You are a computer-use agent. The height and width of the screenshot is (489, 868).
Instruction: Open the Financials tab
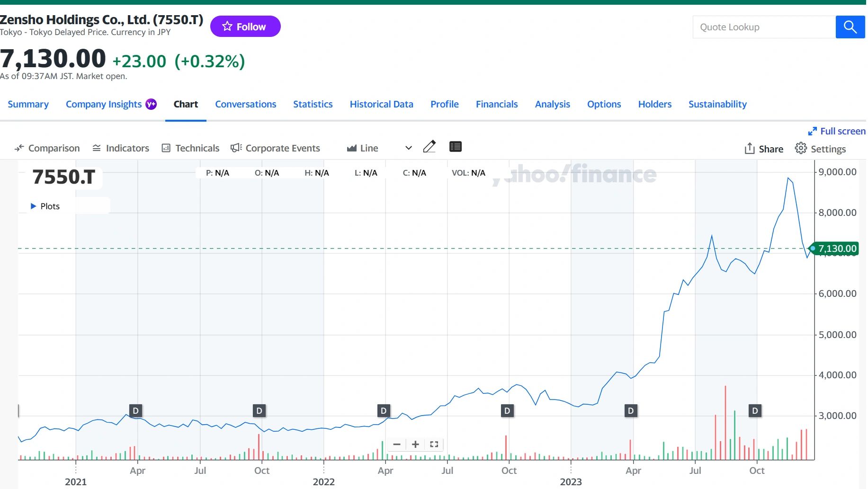point(497,104)
